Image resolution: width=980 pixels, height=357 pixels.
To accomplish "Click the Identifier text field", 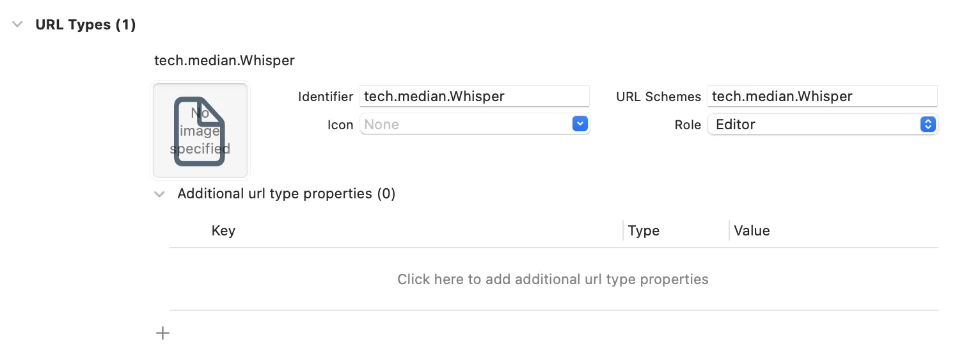I will tap(473, 97).
